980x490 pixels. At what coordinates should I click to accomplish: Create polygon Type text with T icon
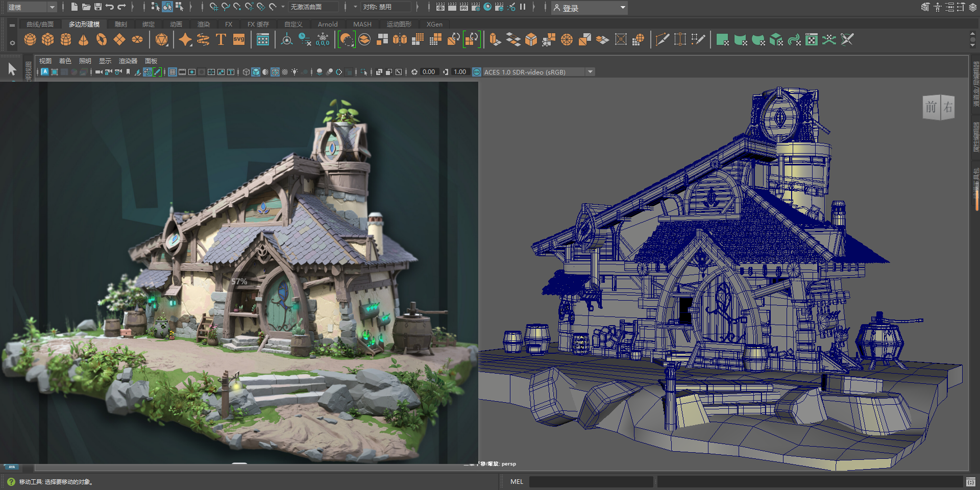(x=221, y=39)
